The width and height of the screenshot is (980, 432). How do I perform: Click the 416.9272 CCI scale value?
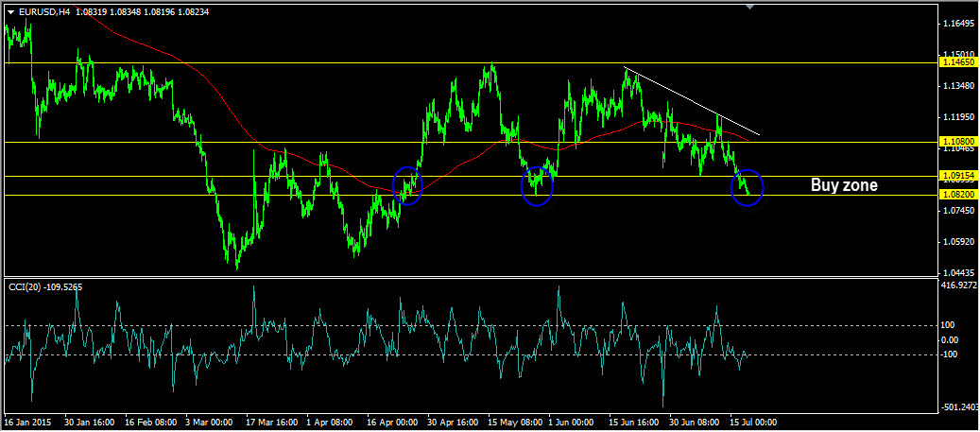pyautogui.click(x=960, y=285)
